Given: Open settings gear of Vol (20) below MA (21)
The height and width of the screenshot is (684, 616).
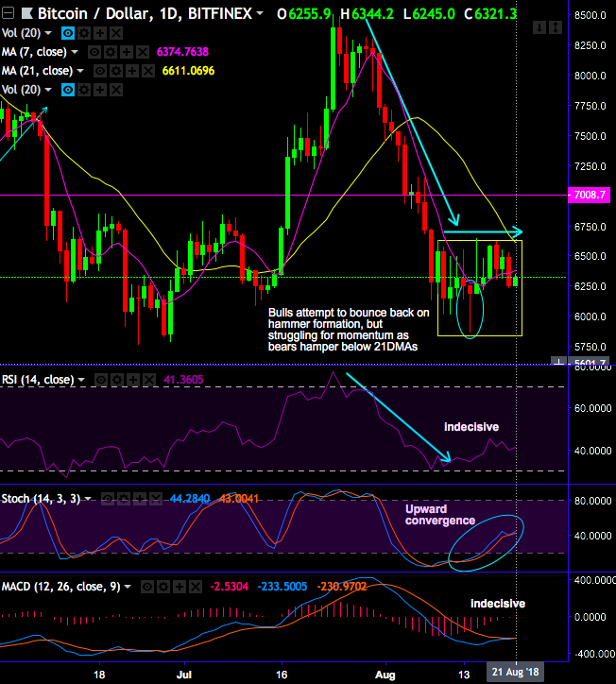Looking at the screenshot, I should (84, 91).
